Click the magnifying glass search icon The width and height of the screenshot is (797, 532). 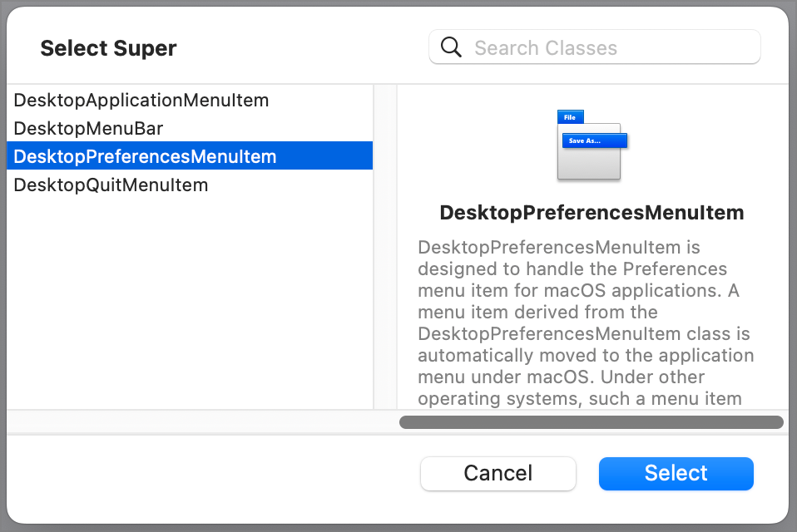click(451, 47)
